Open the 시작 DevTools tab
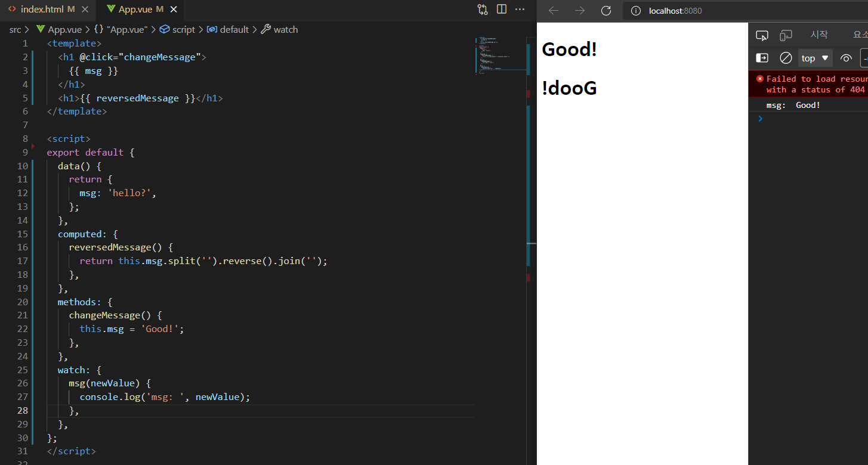 (819, 35)
